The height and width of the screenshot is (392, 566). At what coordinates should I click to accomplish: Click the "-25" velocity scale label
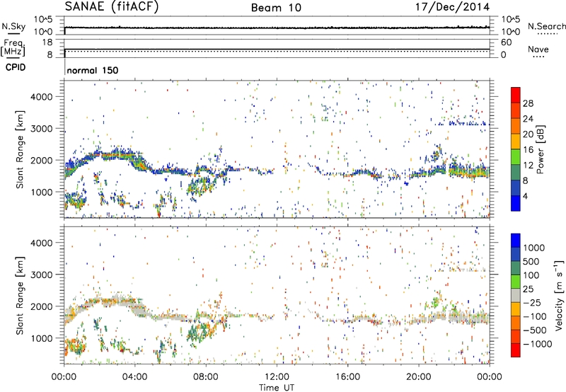[x=531, y=303]
